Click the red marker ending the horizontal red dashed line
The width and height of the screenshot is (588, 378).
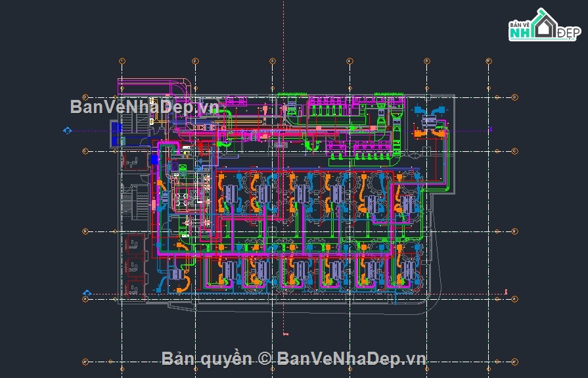(x=506, y=291)
